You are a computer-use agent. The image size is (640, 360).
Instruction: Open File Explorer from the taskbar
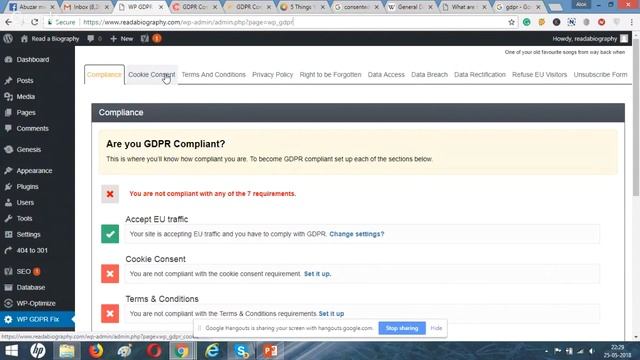click(67, 351)
